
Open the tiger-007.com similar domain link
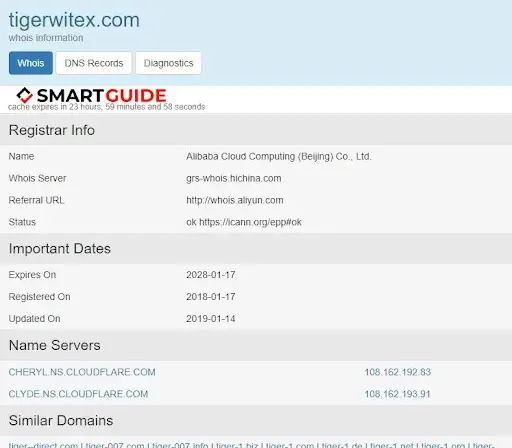(115, 445)
